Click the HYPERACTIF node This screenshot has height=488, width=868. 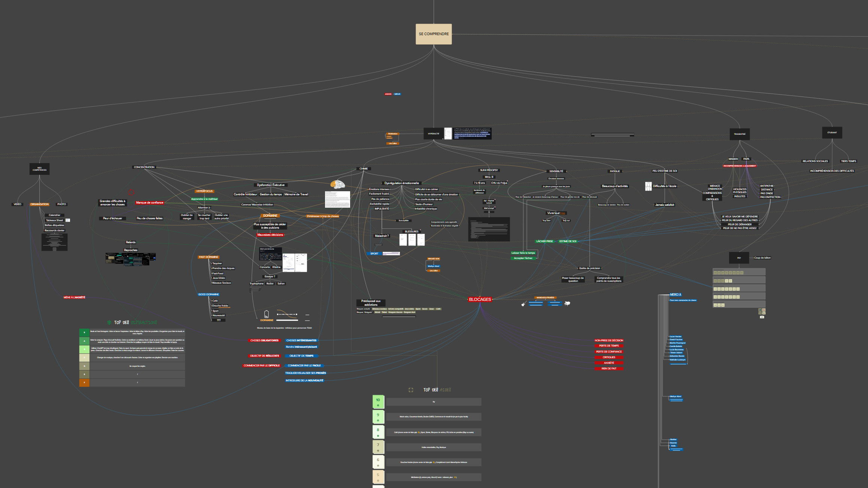click(x=433, y=134)
